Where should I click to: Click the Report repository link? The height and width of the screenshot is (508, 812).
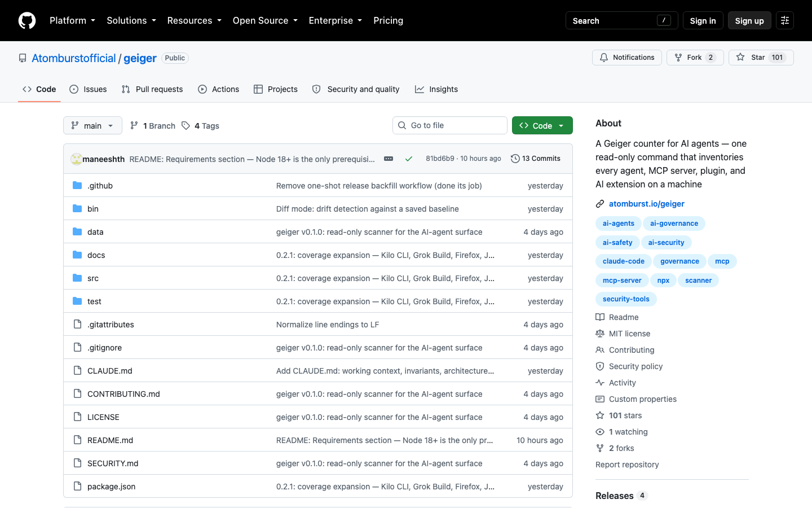point(627,465)
